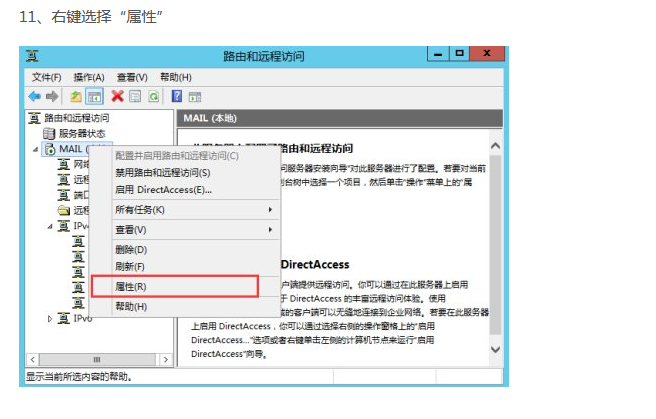This screenshot has height=419, width=656.
Task: Collapse the IPv4 tree node
Action: tap(51, 226)
